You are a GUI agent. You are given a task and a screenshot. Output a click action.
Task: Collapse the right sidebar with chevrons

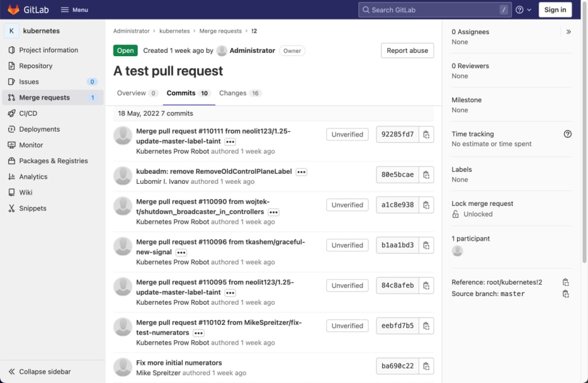569,32
